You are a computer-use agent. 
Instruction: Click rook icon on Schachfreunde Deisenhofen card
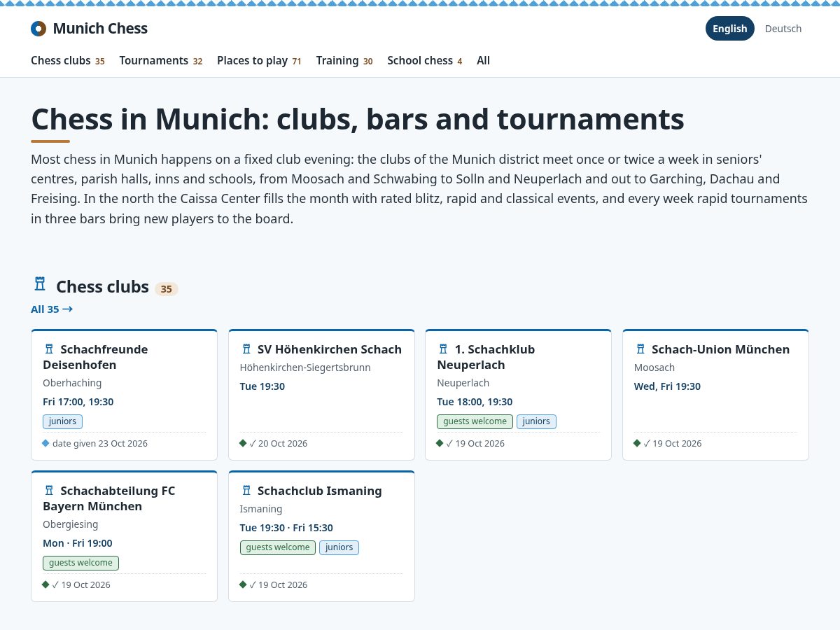tap(49, 349)
